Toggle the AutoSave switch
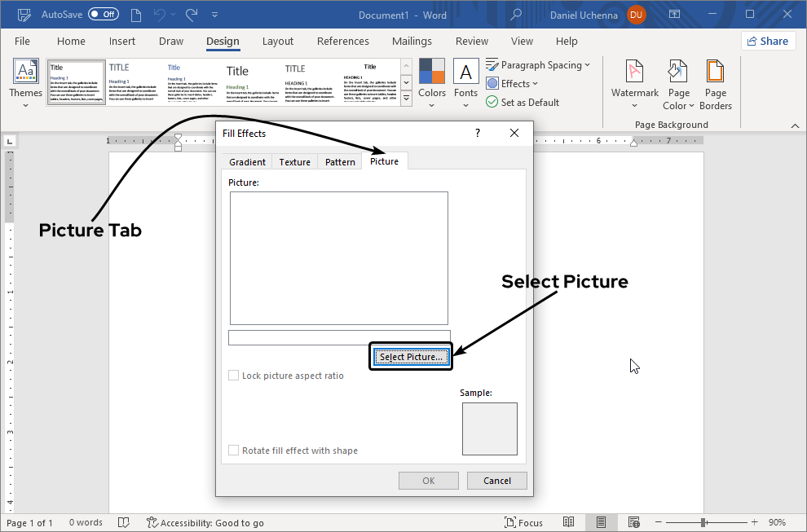This screenshot has width=807, height=532. pyautogui.click(x=104, y=14)
